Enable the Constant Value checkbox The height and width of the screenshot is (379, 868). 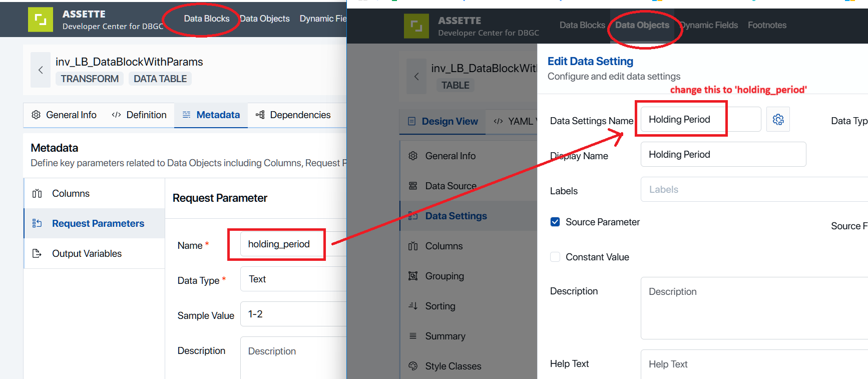pos(555,257)
